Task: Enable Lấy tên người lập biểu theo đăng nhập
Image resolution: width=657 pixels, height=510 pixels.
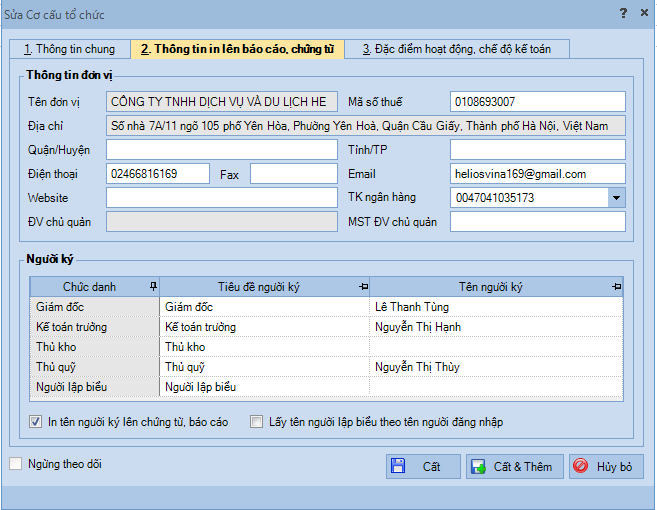Action: [x=256, y=422]
